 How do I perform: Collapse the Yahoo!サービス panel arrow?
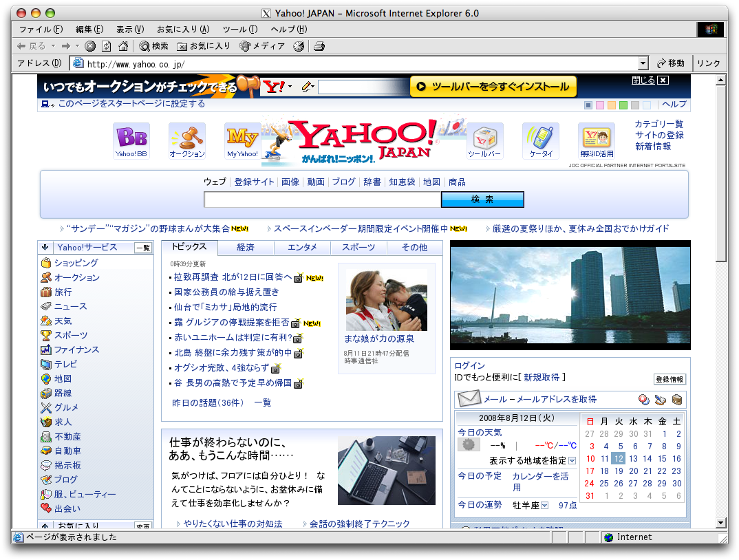(x=45, y=247)
